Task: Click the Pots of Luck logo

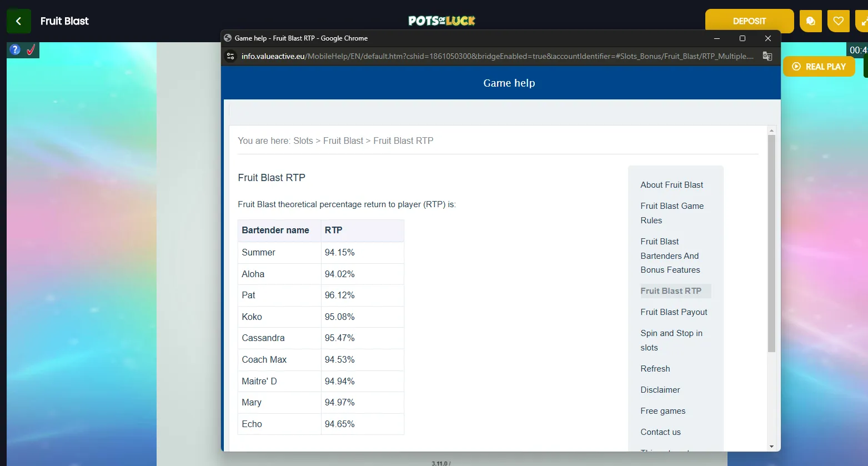Action: tap(441, 21)
